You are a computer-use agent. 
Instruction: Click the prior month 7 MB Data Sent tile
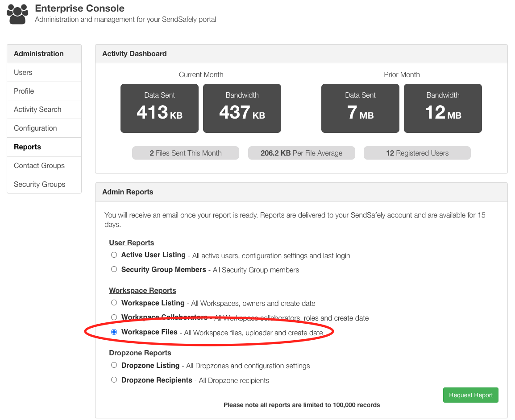(360, 108)
